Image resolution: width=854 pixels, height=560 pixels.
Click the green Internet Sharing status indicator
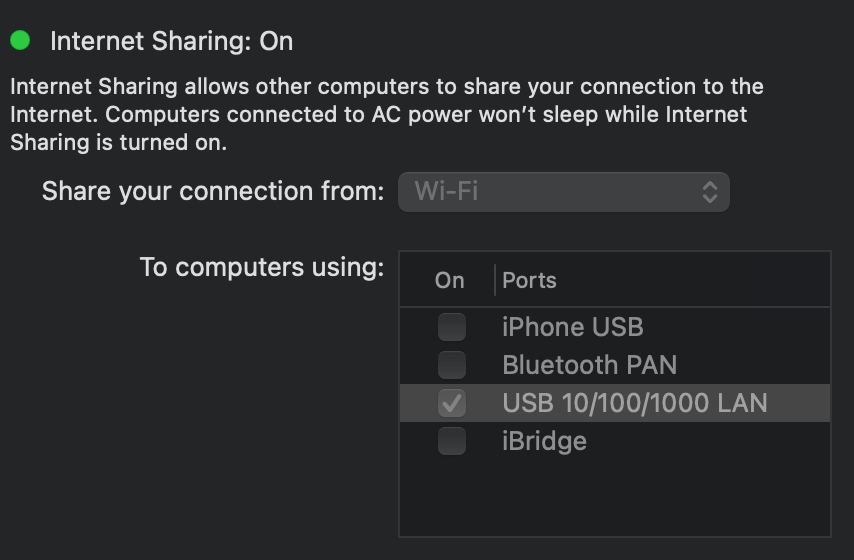[20, 41]
